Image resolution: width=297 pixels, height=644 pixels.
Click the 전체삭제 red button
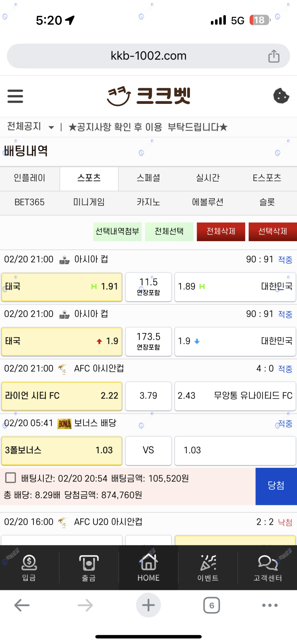tap(221, 232)
